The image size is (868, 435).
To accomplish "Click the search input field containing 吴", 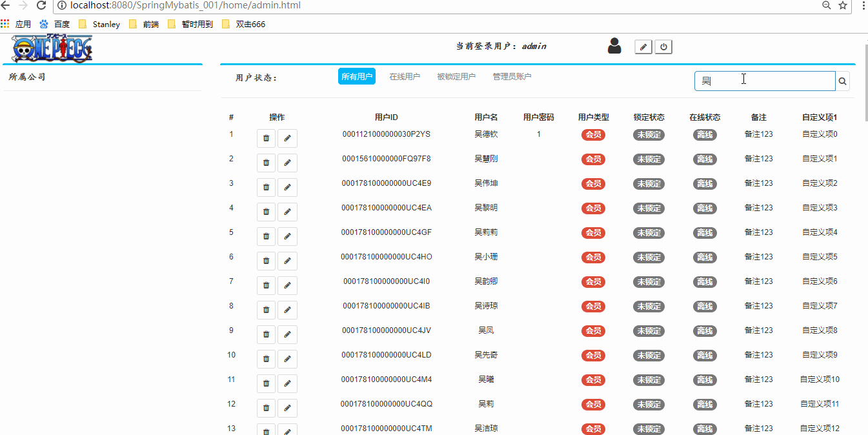I will point(765,81).
